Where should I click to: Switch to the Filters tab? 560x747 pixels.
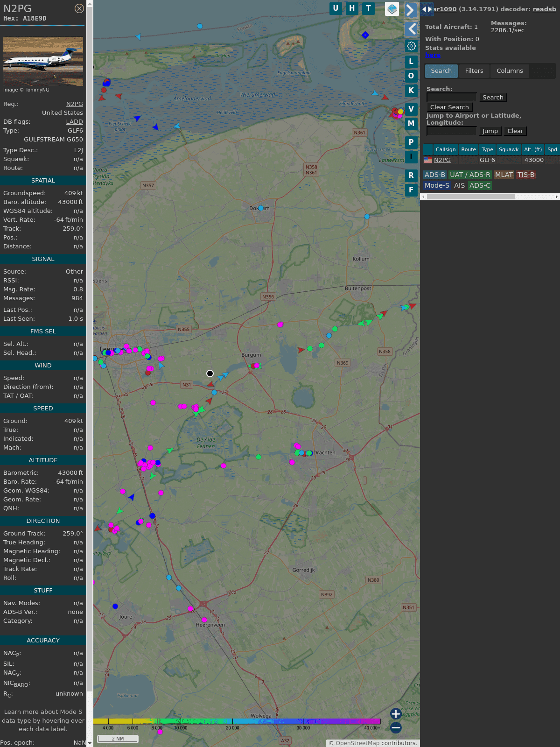474,71
